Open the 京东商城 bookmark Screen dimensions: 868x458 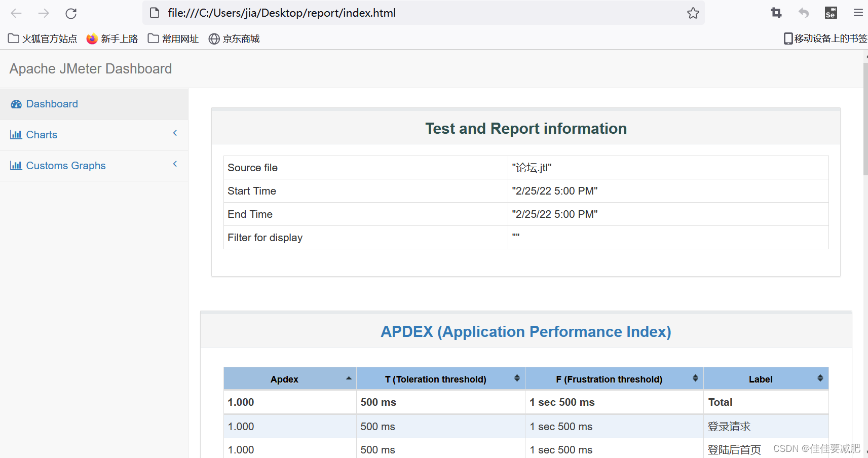pos(234,39)
